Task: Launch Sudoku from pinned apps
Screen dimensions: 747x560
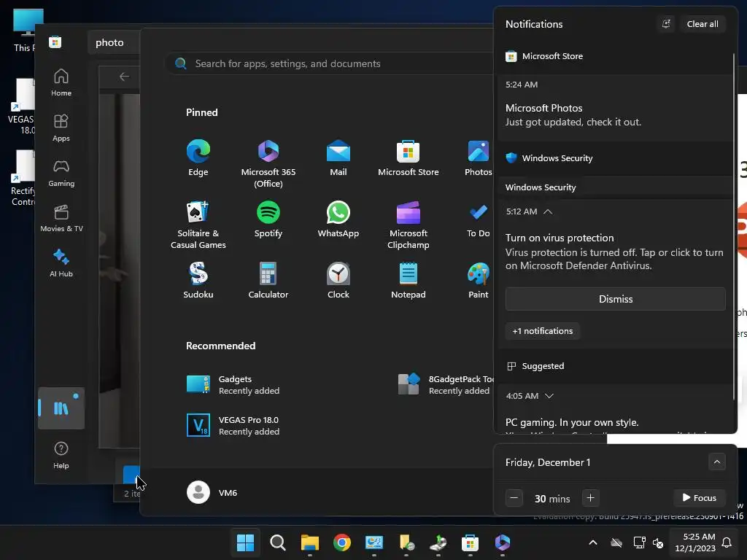Action: tap(198, 281)
